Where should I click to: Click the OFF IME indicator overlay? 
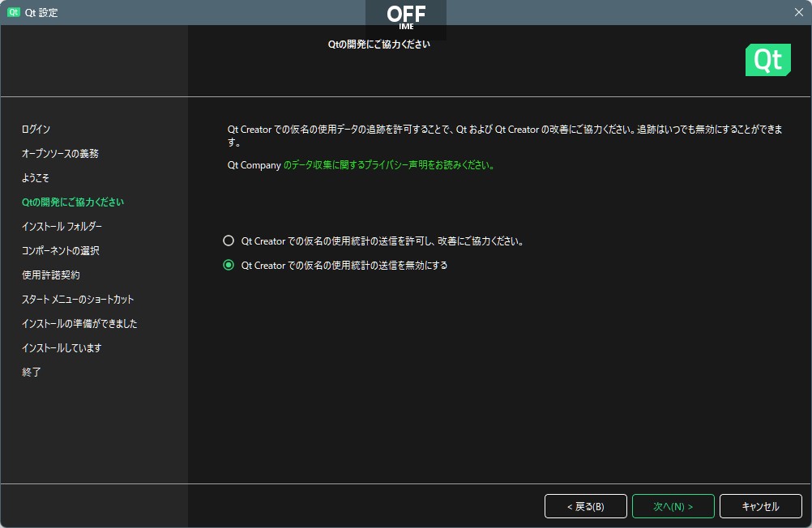pyautogui.click(x=406, y=18)
